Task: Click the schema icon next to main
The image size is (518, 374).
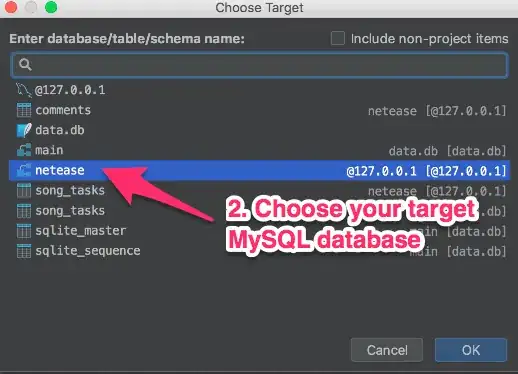Action: (24, 150)
